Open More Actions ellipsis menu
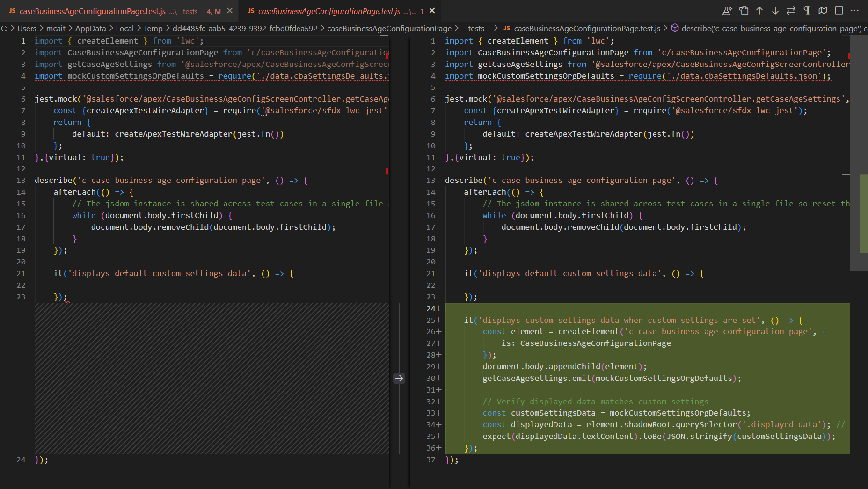The height and width of the screenshot is (489, 868). tap(855, 11)
